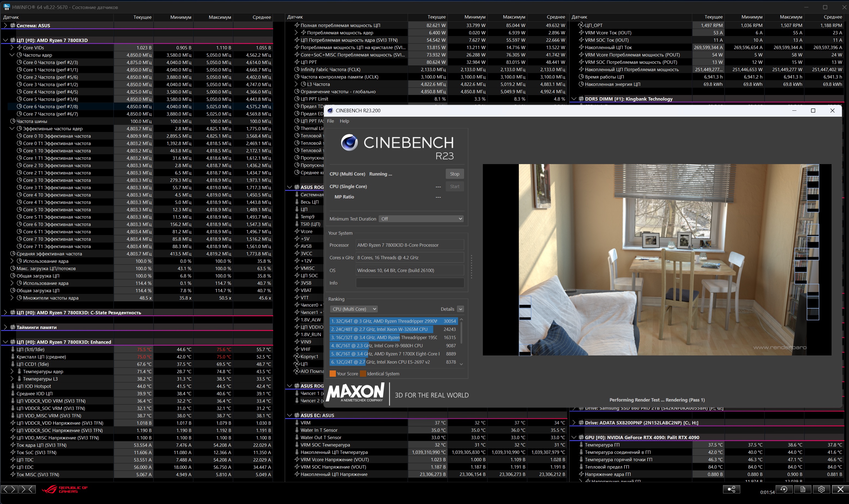This screenshot has height=504, width=849.
Task: Reset sensor min/max values clock icon
Action: point(784,489)
